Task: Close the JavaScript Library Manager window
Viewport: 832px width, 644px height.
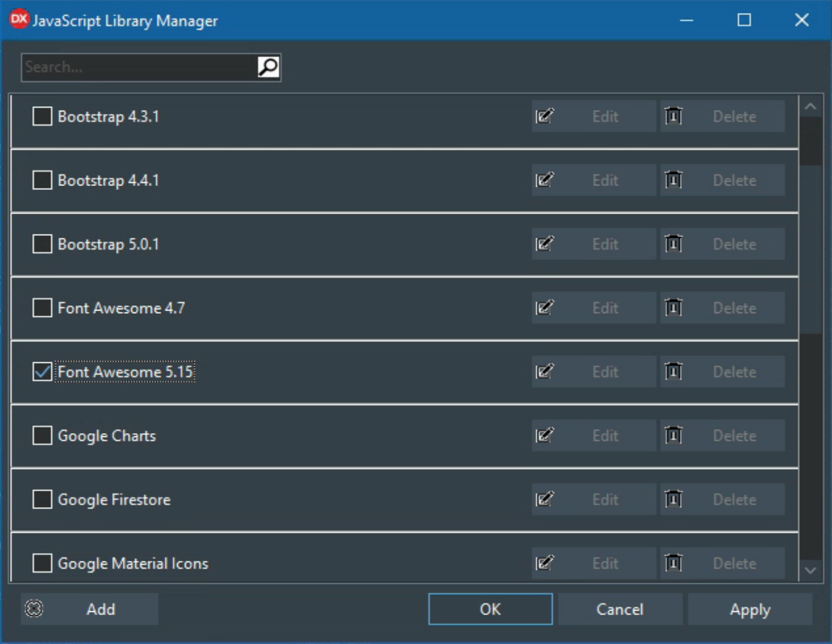Action: pos(802,20)
